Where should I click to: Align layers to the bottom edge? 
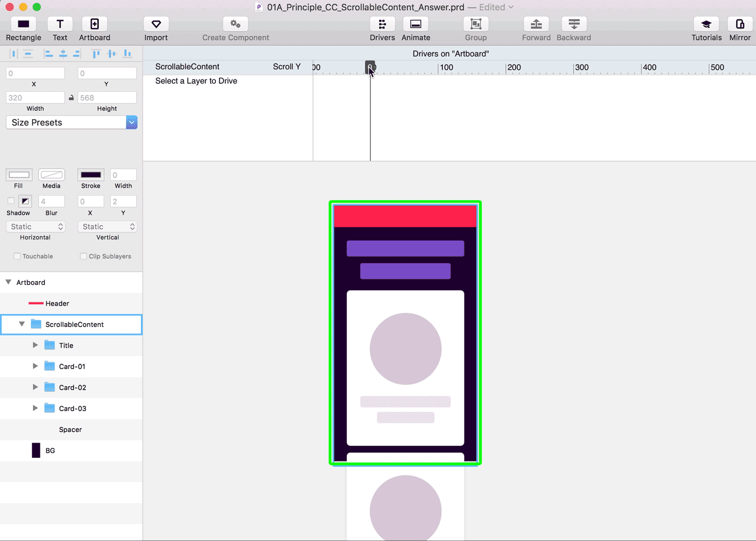pos(127,54)
